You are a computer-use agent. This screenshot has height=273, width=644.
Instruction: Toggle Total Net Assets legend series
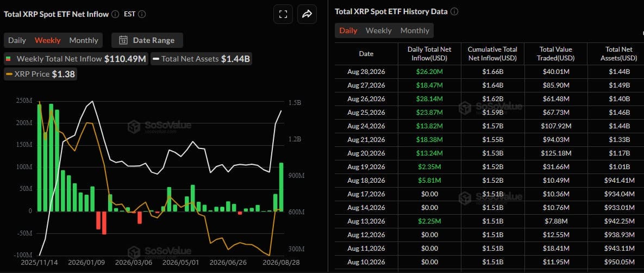point(201,59)
